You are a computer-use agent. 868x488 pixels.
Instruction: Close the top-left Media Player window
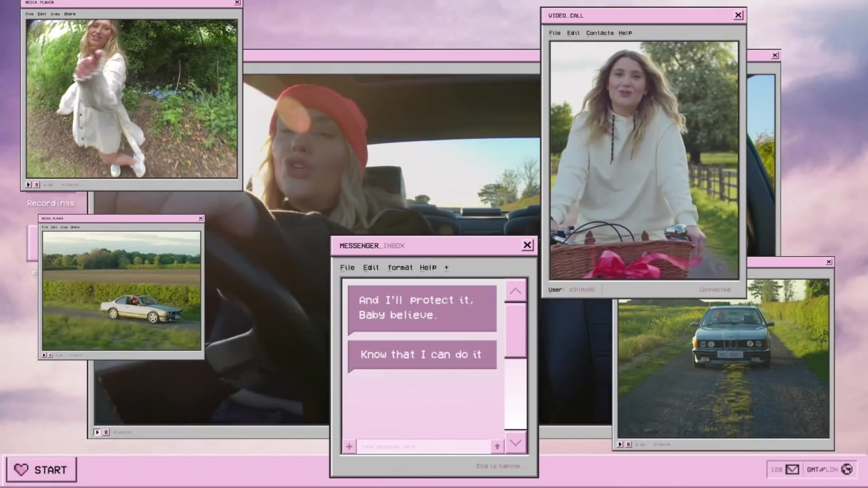(237, 3)
